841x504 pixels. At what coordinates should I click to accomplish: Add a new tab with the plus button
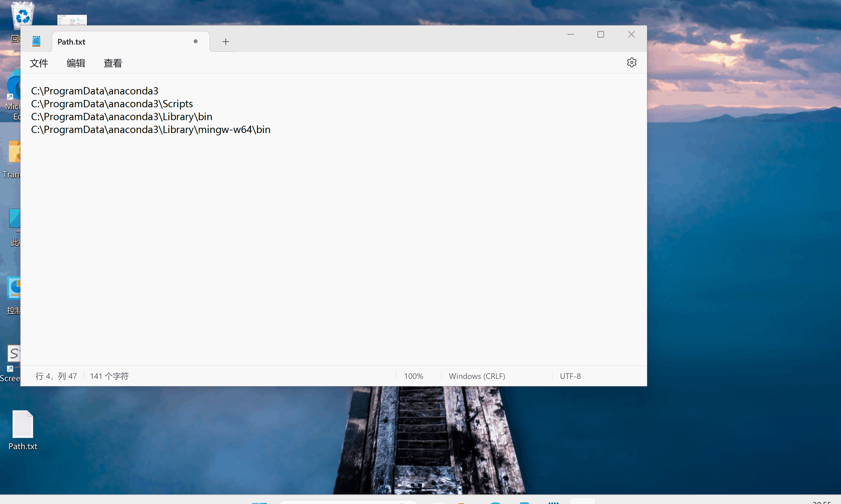point(225,42)
